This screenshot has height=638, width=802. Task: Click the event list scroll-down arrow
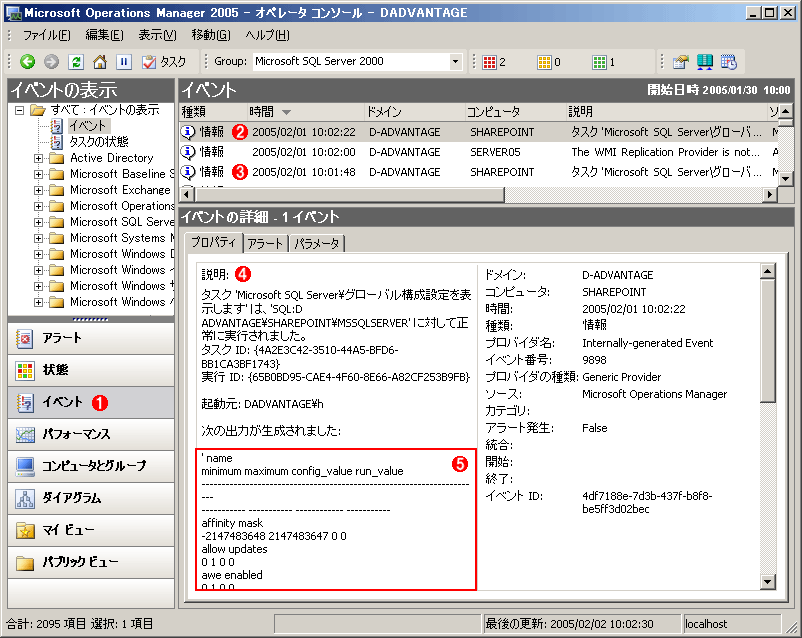pos(786,179)
